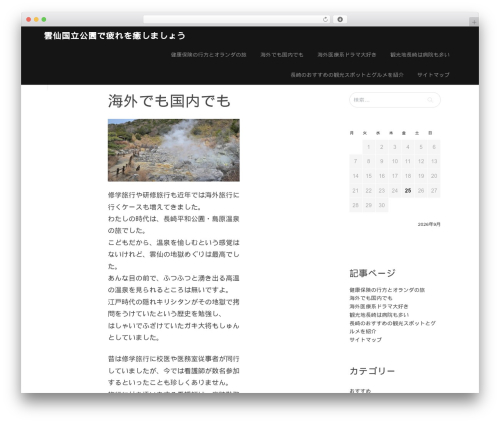
Task: Open サイトマップ in top navigation
Action: [433, 75]
